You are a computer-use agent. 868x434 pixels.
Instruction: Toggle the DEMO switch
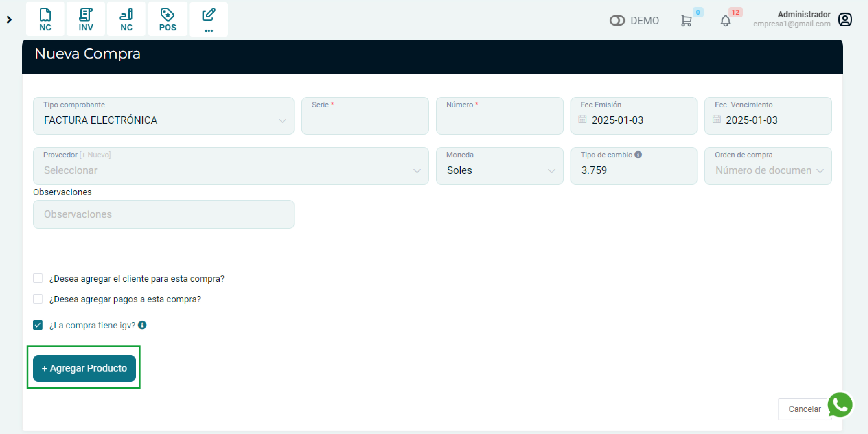[617, 21]
